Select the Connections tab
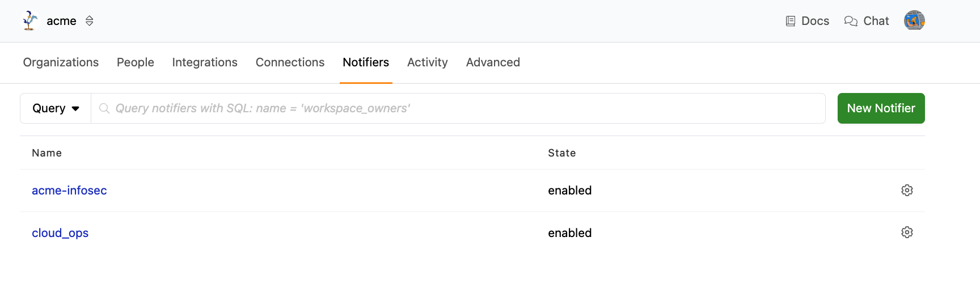This screenshot has height=296, width=980. tap(290, 62)
